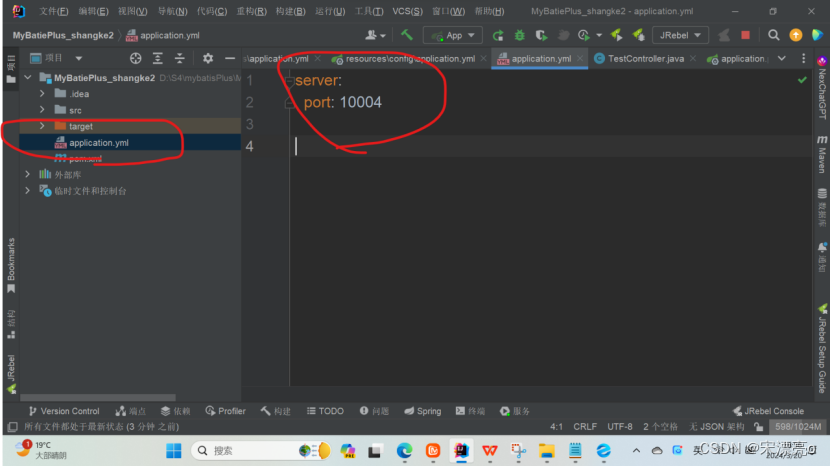Click the Debug bug icon in toolbar

pyautogui.click(x=520, y=35)
